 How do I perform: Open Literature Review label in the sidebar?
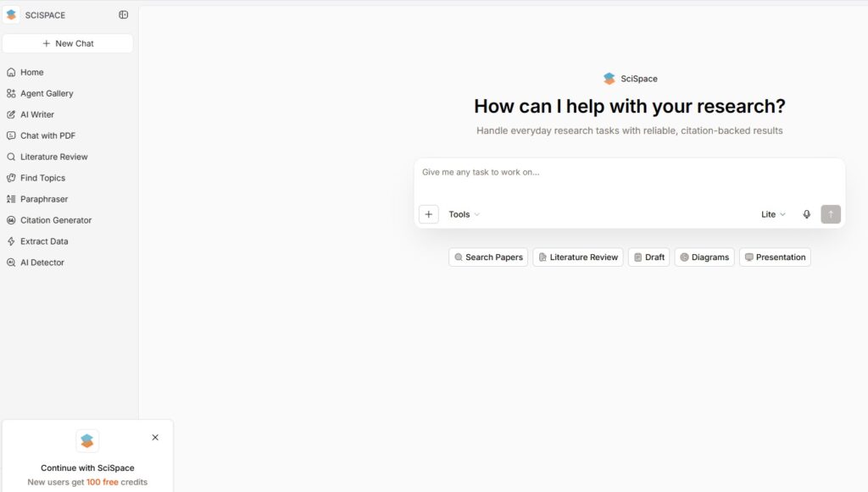pyautogui.click(x=54, y=157)
